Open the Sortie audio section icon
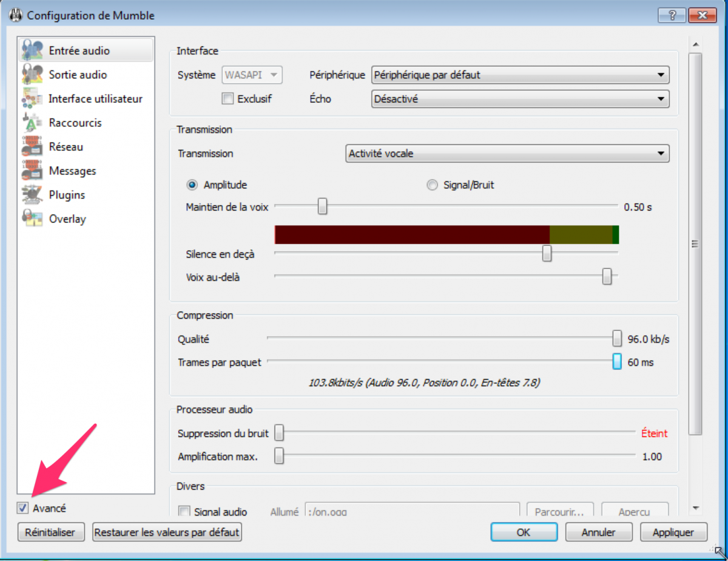This screenshot has height=561, width=728. click(x=32, y=75)
